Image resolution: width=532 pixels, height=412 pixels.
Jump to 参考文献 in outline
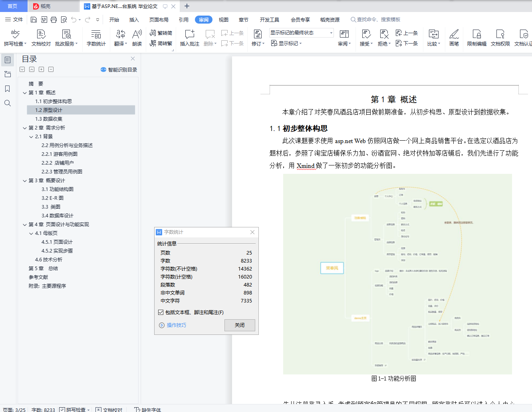(38, 277)
